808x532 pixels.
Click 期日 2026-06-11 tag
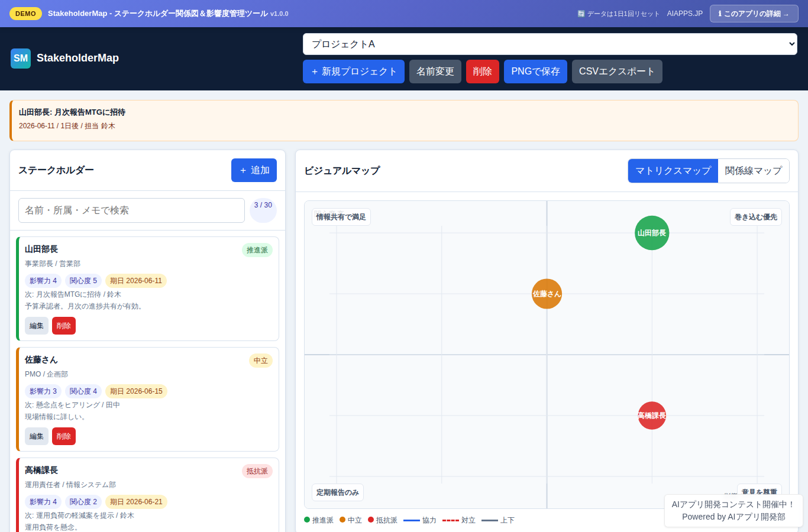(136, 281)
